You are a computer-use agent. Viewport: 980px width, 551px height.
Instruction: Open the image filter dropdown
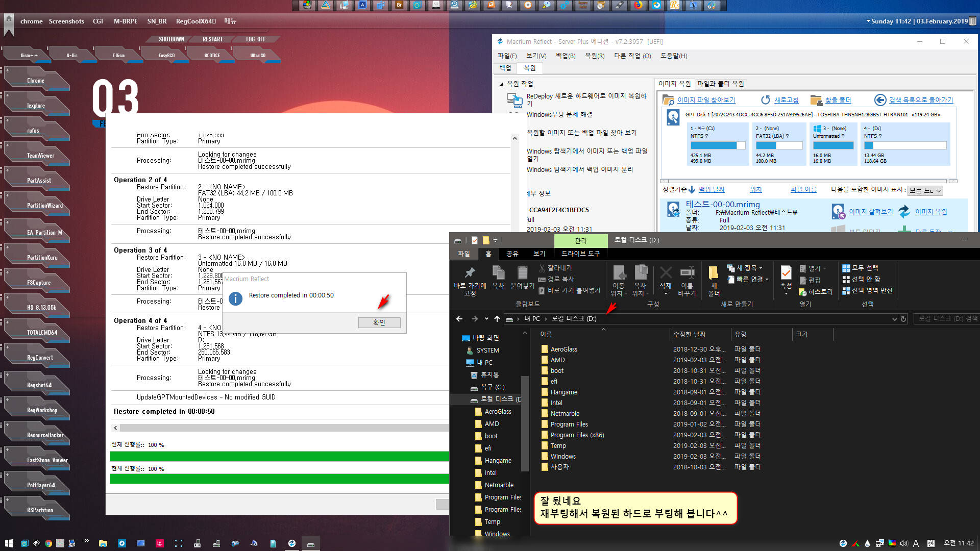click(x=925, y=190)
